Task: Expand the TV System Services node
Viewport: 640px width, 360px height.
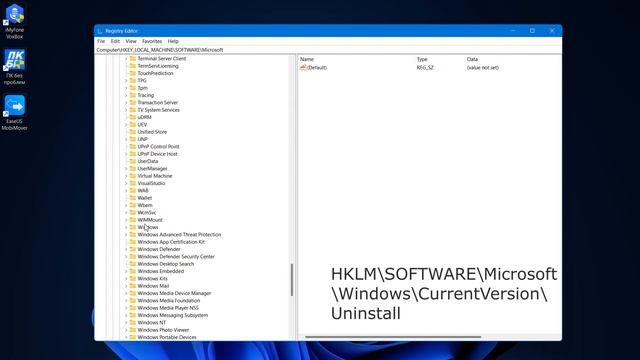Action: coord(126,110)
